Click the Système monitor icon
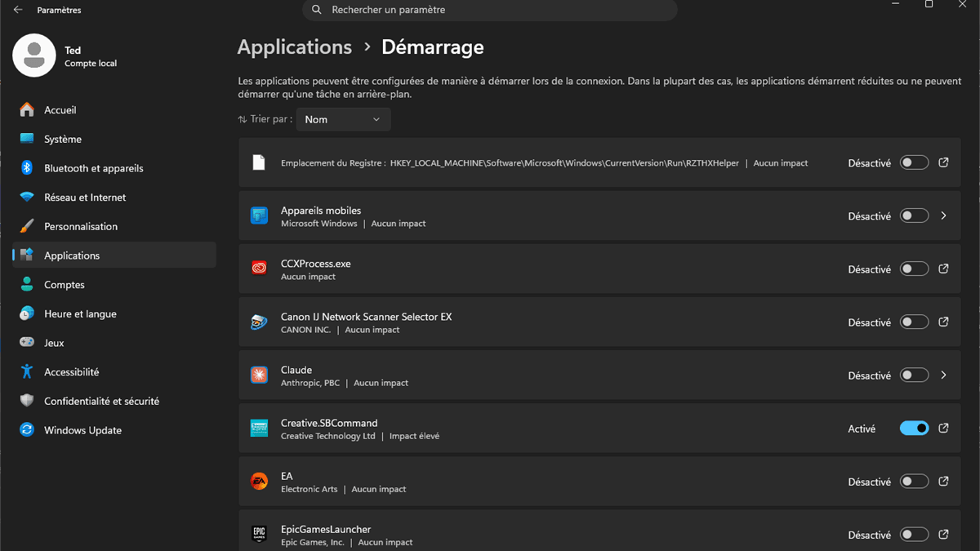Image resolution: width=980 pixels, height=551 pixels. point(27,139)
